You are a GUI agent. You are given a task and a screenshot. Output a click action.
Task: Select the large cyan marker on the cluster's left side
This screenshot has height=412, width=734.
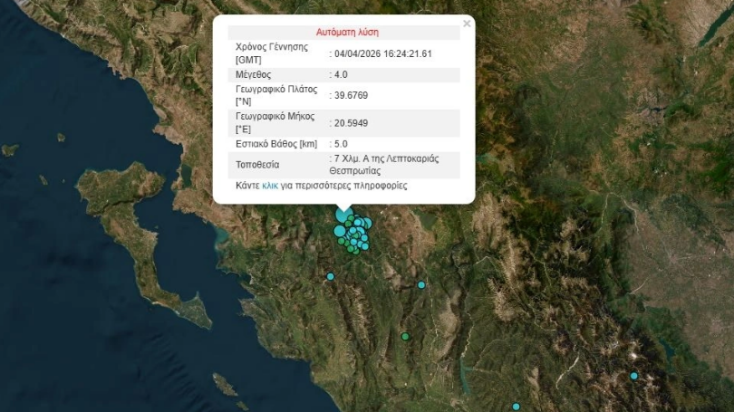(x=340, y=231)
